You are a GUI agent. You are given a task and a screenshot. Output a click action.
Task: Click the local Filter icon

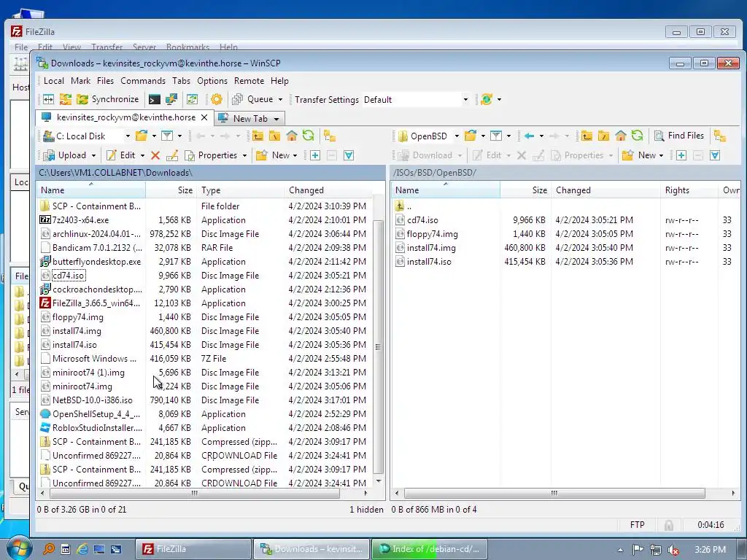click(167, 136)
